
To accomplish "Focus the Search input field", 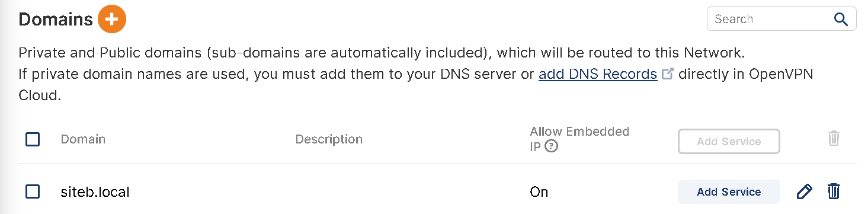I will pos(770,19).
